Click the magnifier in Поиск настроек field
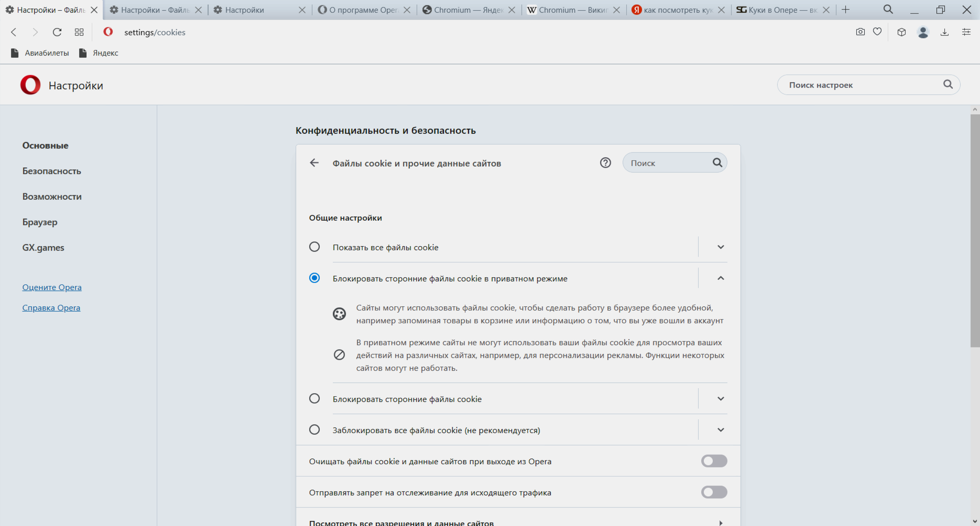Screen dimensions: 980x526 tap(948, 84)
